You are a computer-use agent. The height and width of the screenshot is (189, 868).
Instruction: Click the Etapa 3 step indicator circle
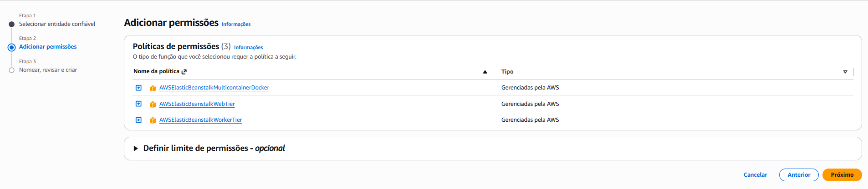pos(12,70)
